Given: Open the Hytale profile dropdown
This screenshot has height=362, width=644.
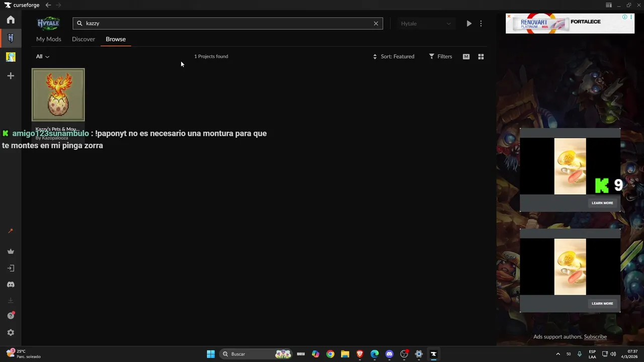Looking at the screenshot, I should (x=426, y=23).
